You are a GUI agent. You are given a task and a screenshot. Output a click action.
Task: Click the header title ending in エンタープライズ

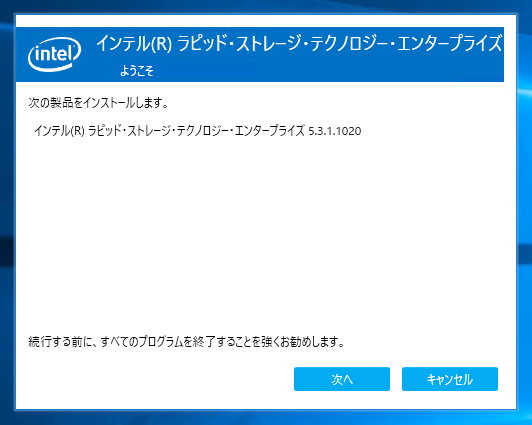tap(299, 44)
